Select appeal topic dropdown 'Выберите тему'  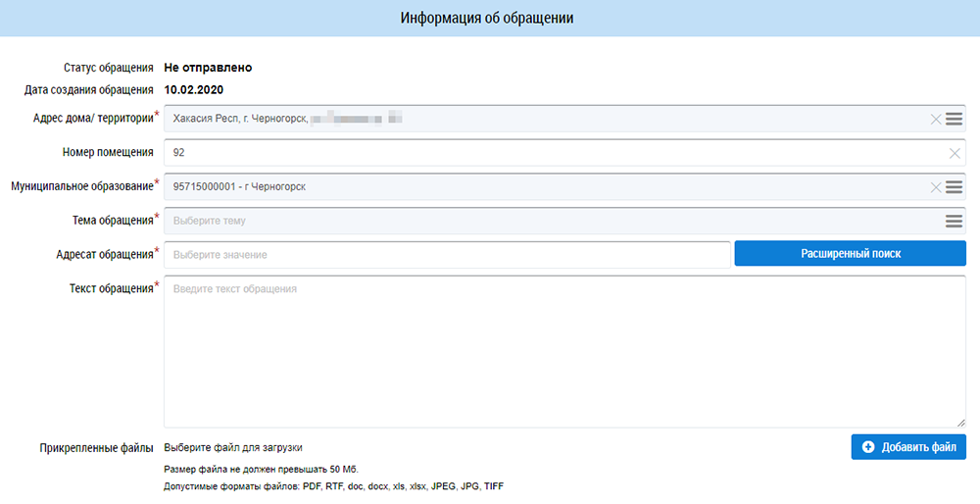(565, 221)
